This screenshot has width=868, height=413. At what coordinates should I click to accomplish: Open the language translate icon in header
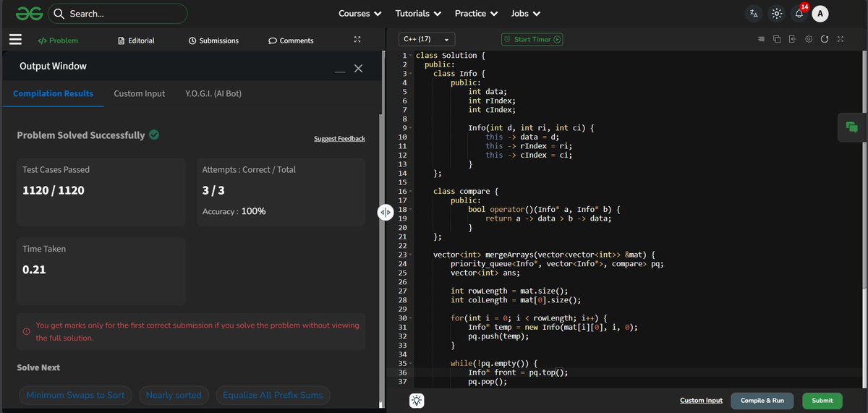point(754,14)
